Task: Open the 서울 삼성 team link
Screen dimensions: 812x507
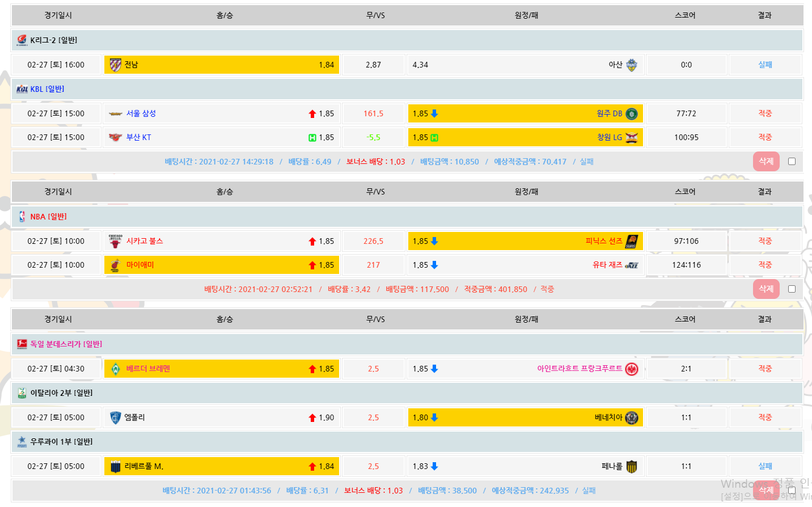Action: [x=141, y=113]
